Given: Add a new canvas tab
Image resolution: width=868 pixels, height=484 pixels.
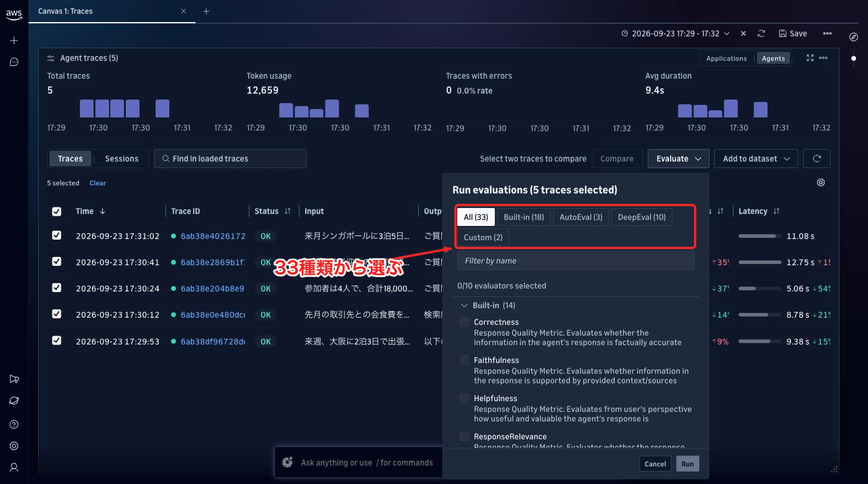Looking at the screenshot, I should (206, 11).
